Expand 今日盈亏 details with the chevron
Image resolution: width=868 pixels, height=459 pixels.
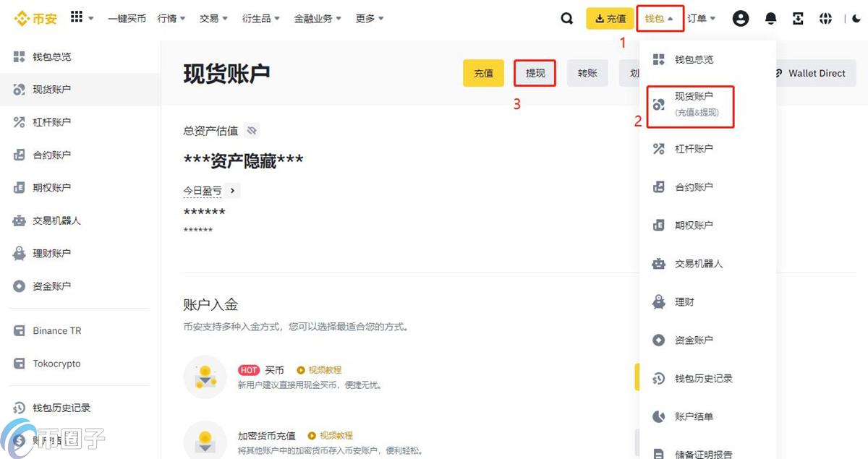[x=231, y=190]
